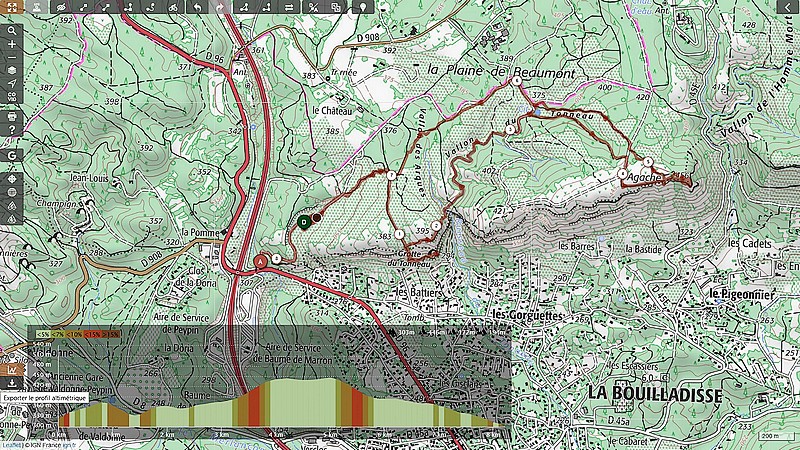Click the 'le Pigeonnier' map label
This screenshot has width=800, height=450.
pos(742,294)
